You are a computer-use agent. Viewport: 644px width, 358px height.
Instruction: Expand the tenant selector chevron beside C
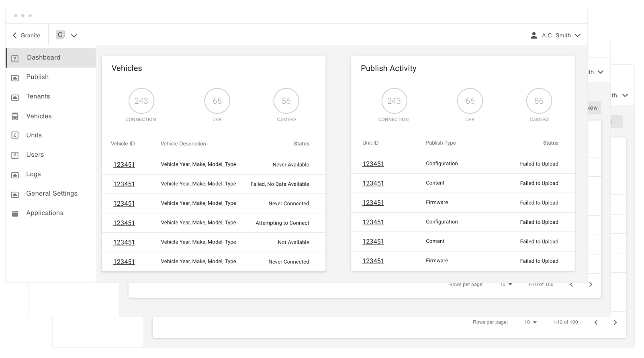(x=74, y=35)
